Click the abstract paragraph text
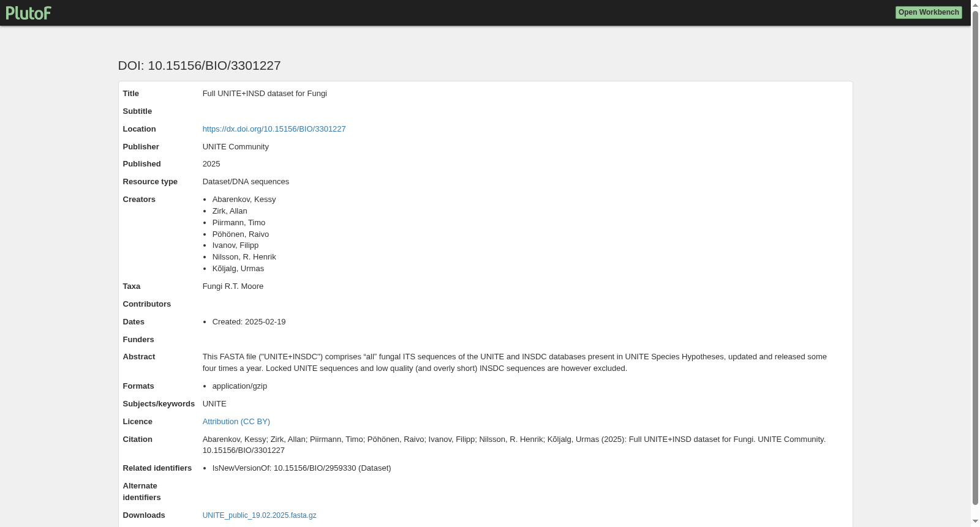Image resolution: width=980 pixels, height=527 pixels. pos(514,362)
